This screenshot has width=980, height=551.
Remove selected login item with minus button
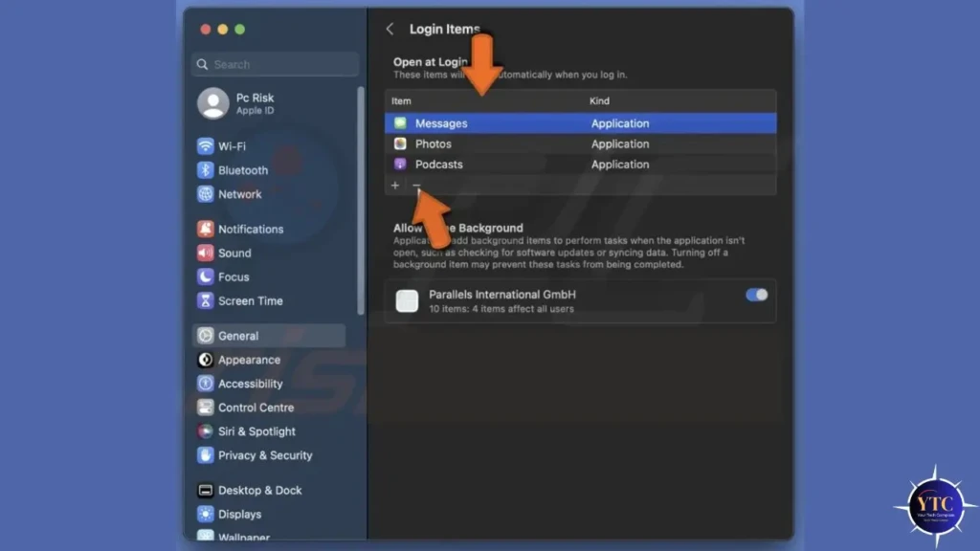pos(416,185)
